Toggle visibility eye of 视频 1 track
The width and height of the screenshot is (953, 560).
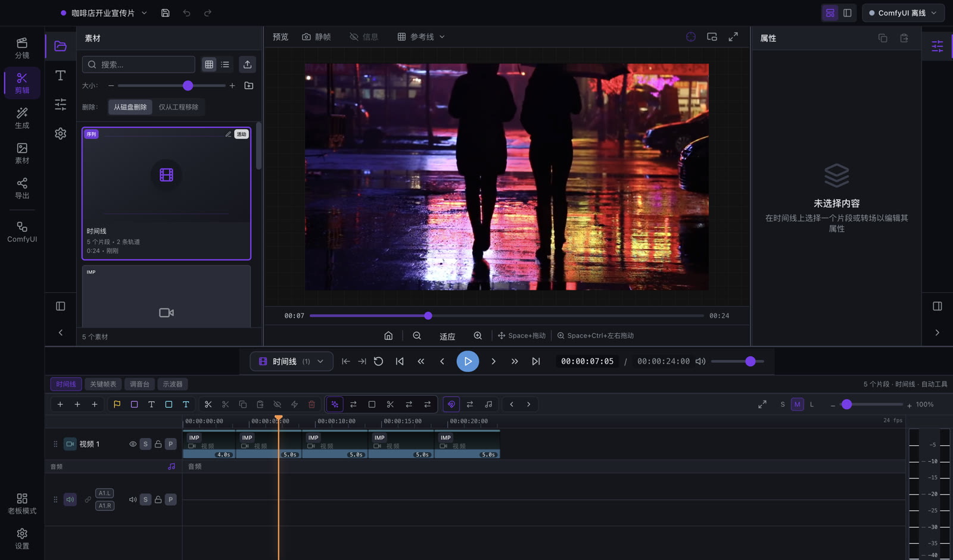(x=133, y=444)
